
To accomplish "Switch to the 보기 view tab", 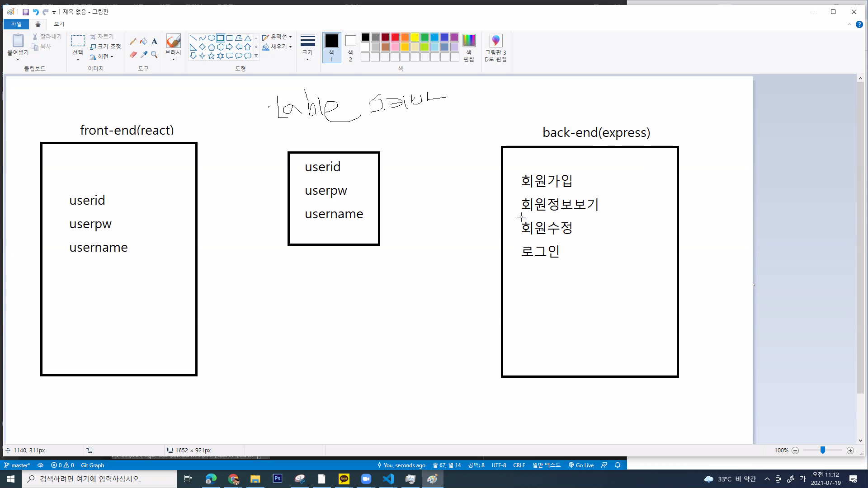I will point(59,24).
